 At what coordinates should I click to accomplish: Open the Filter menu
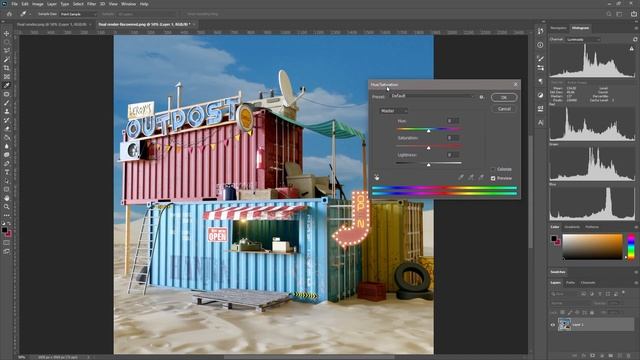pos(91,4)
